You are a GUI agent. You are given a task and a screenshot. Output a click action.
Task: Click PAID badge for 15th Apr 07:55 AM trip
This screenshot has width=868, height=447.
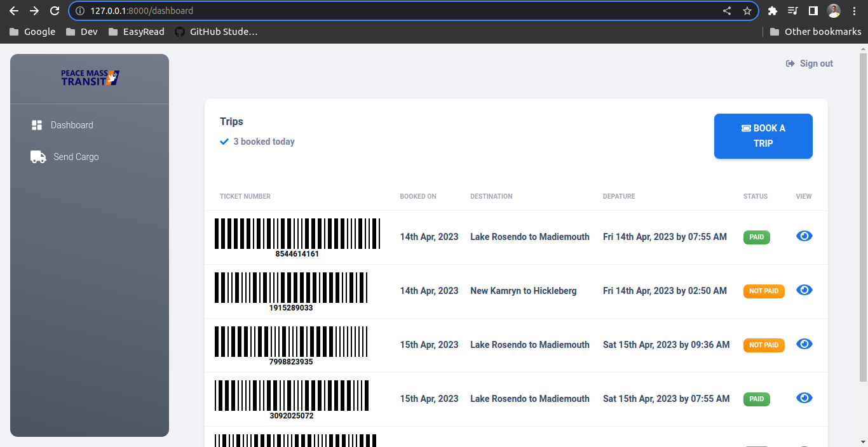click(757, 399)
